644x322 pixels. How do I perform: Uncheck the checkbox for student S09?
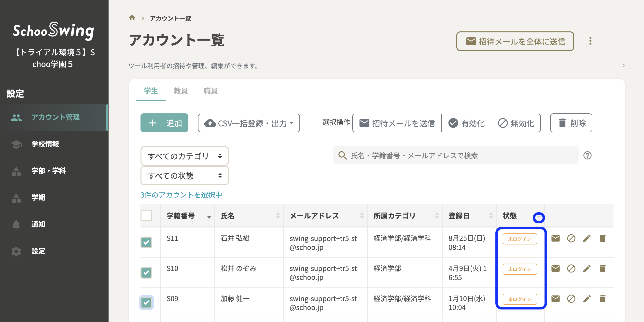146,303
